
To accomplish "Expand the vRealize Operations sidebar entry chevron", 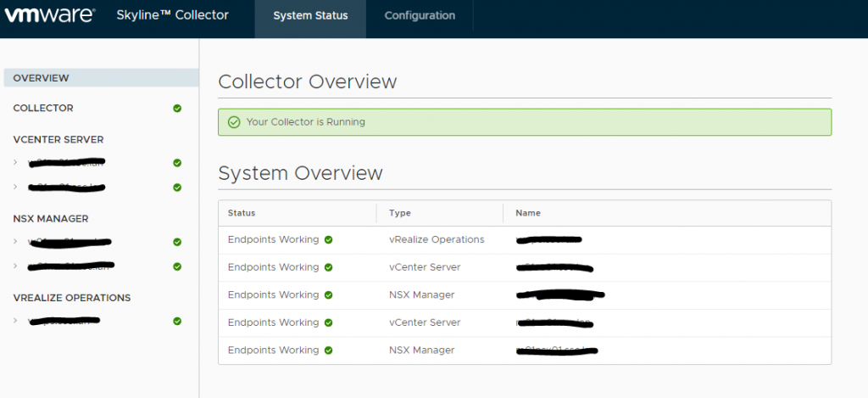I will [15, 321].
